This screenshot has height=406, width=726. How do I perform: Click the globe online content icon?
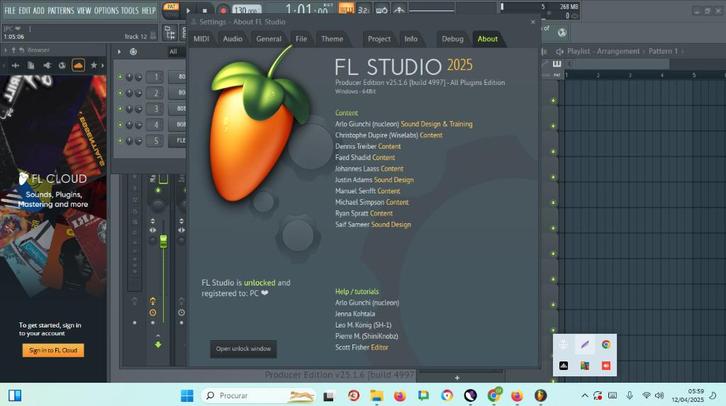click(562, 32)
